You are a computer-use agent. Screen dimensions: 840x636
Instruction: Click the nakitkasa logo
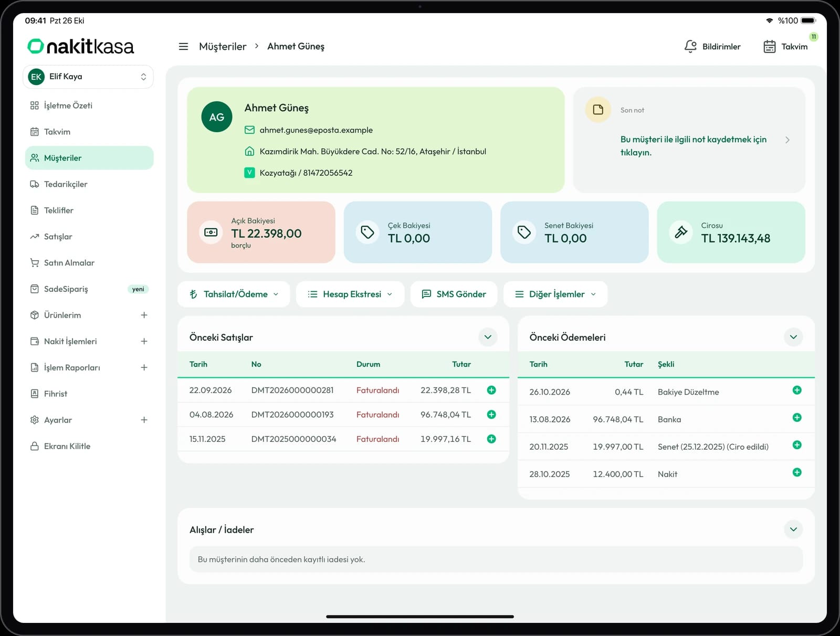coord(81,46)
